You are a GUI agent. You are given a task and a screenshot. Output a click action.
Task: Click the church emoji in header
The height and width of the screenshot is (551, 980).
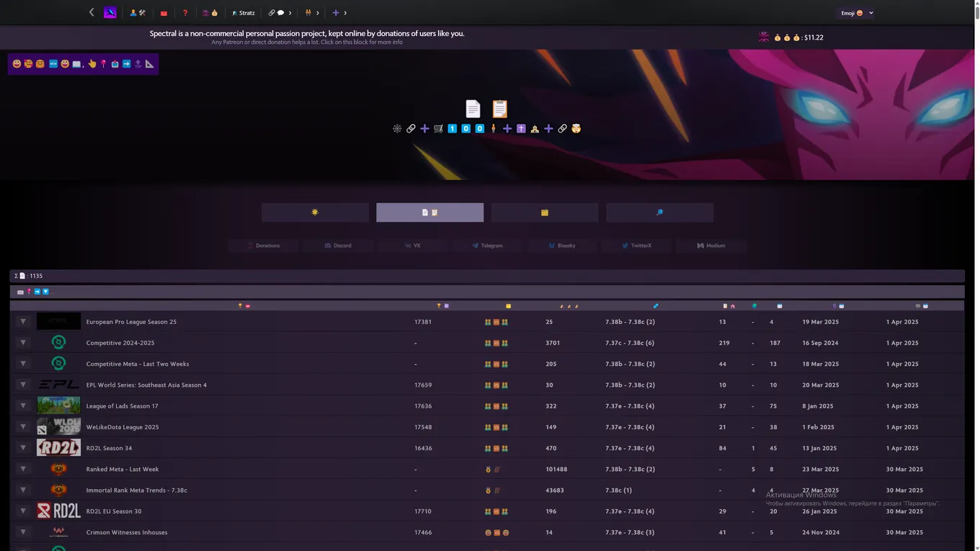(x=535, y=129)
